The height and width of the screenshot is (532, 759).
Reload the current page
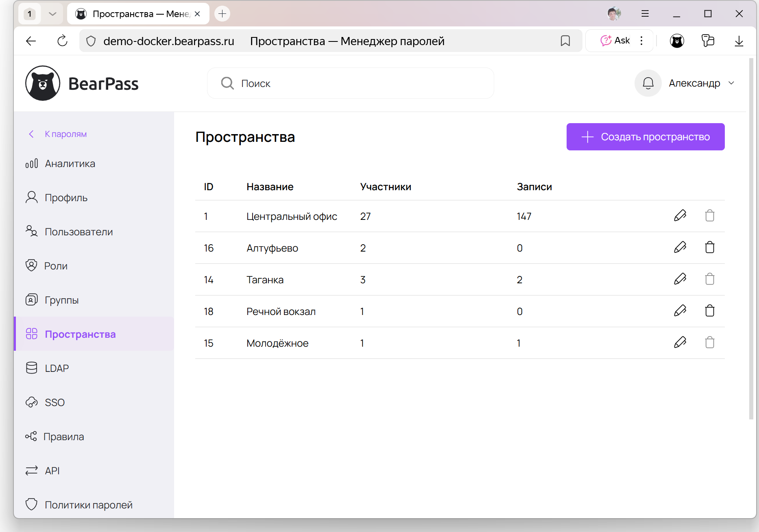click(x=62, y=41)
